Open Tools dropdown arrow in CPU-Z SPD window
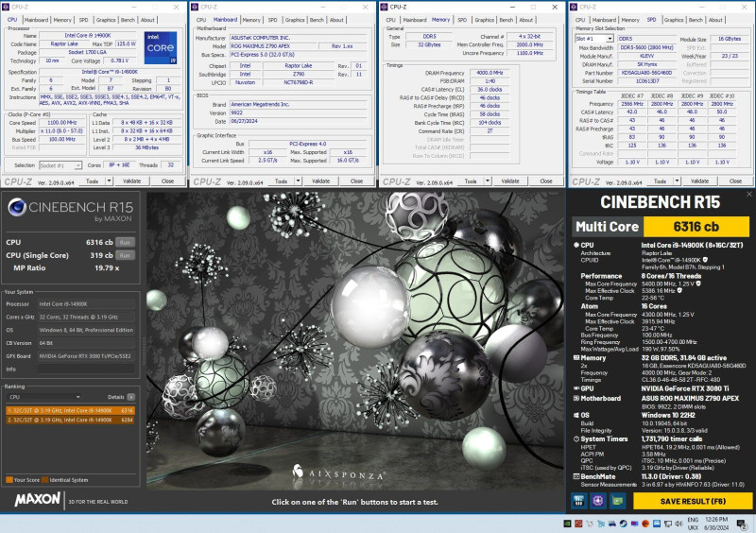The image size is (756, 533). click(678, 181)
